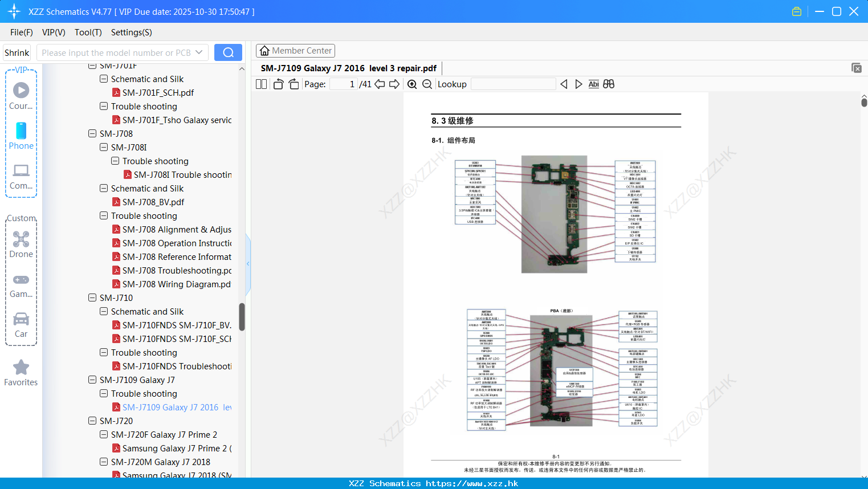Open the Game console category

(21, 285)
